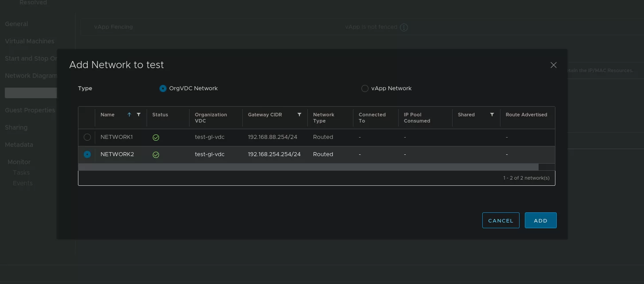Go to Metadata in the sidebar
The height and width of the screenshot is (284, 644).
tap(19, 145)
